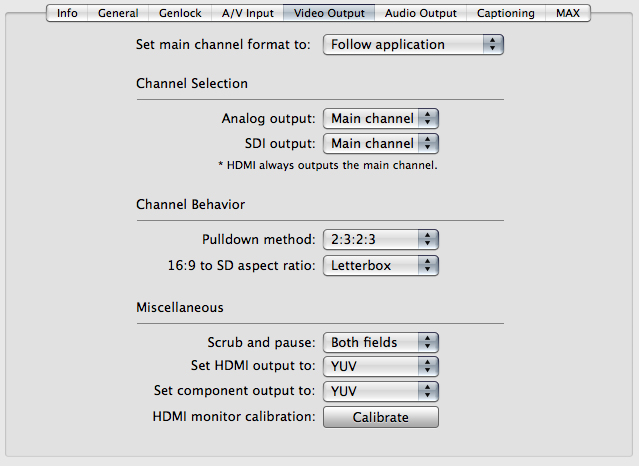
Task: Open the General tab
Action: (x=118, y=13)
